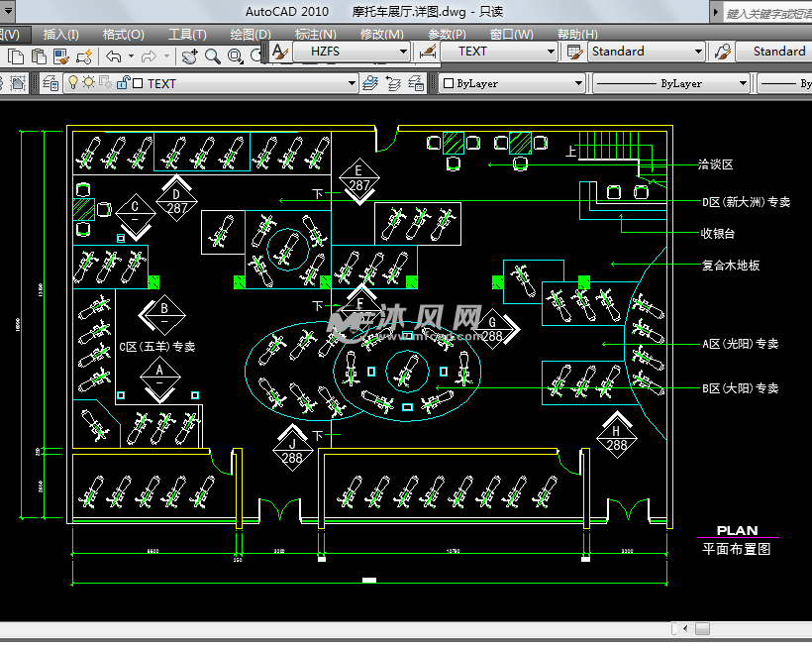This screenshot has height=648, width=812.
Task: Open the Text Style manager icon
Action: click(x=279, y=52)
